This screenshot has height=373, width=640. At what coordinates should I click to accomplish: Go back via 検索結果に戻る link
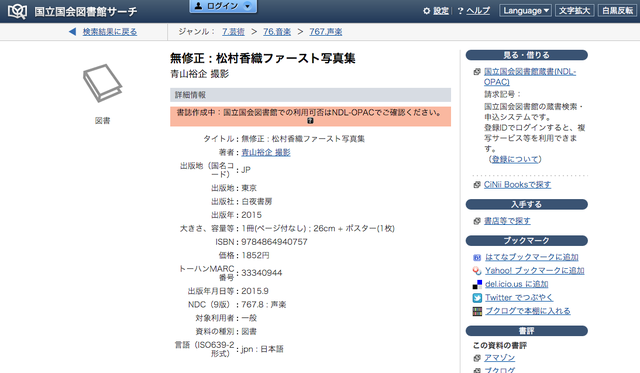[x=110, y=31]
